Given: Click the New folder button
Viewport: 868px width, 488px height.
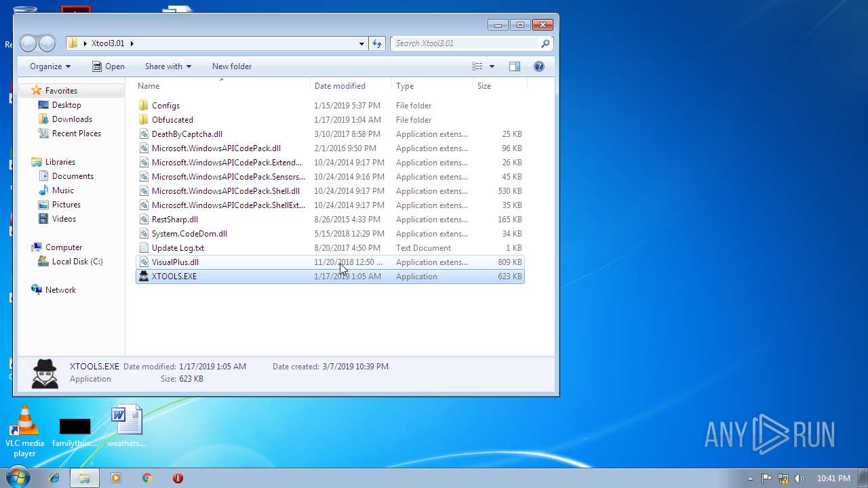Looking at the screenshot, I should pos(232,66).
